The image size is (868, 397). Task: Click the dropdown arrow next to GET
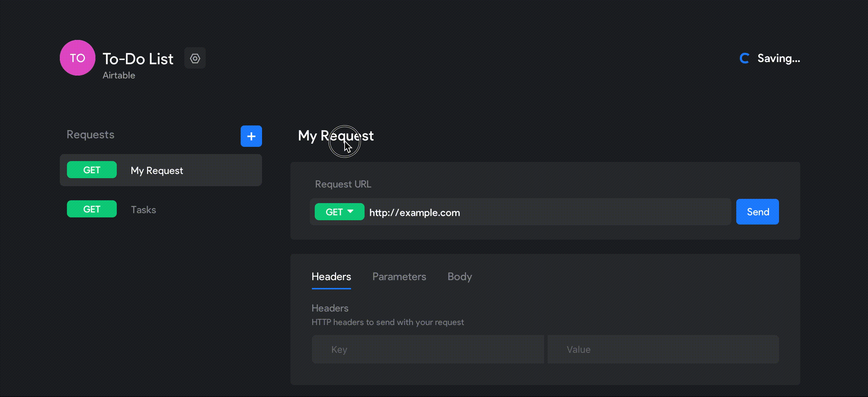[350, 212]
